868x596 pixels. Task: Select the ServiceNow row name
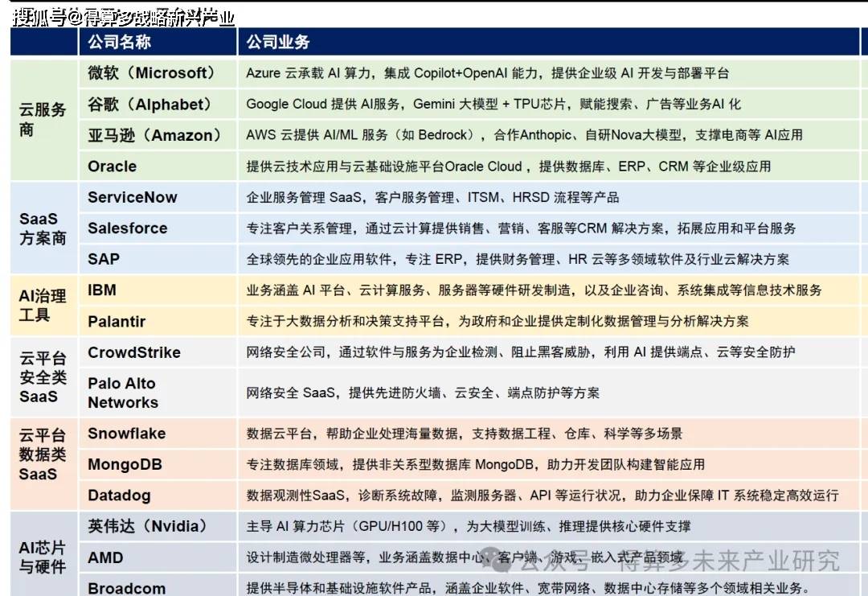(133, 197)
